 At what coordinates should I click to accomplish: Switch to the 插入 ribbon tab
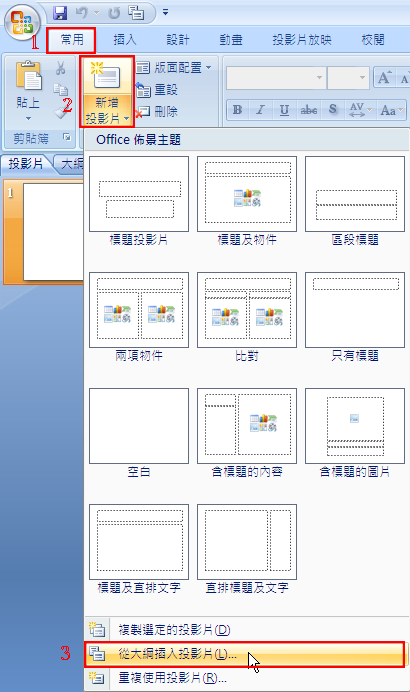[x=125, y=40]
